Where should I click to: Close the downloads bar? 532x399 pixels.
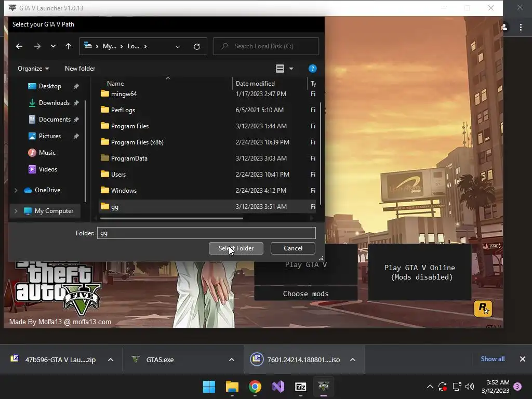pyautogui.click(x=523, y=359)
